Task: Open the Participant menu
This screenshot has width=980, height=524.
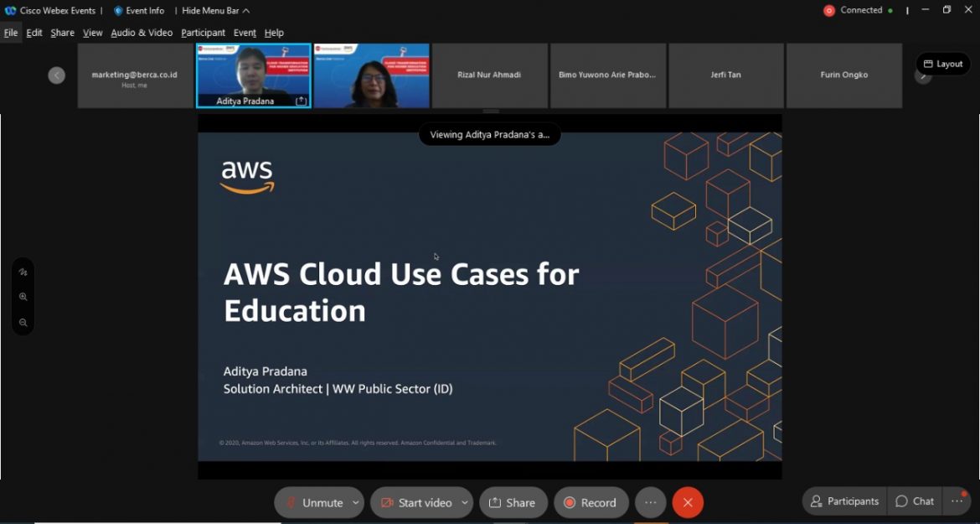Action: coord(204,33)
